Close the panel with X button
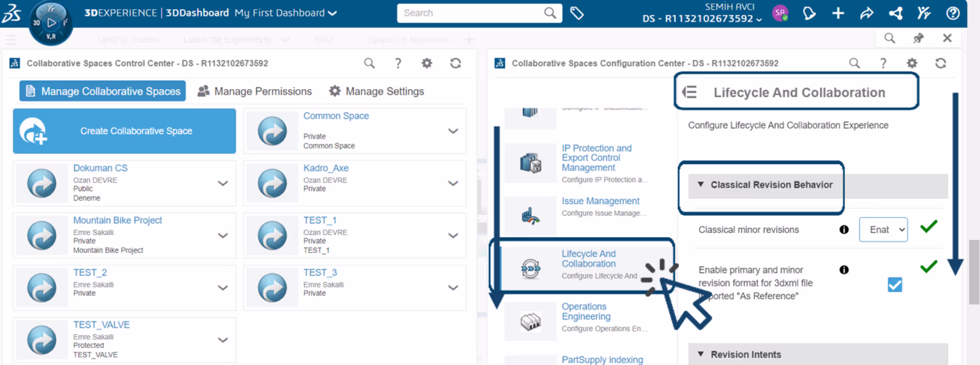This screenshot has width=980, height=365. click(947, 38)
